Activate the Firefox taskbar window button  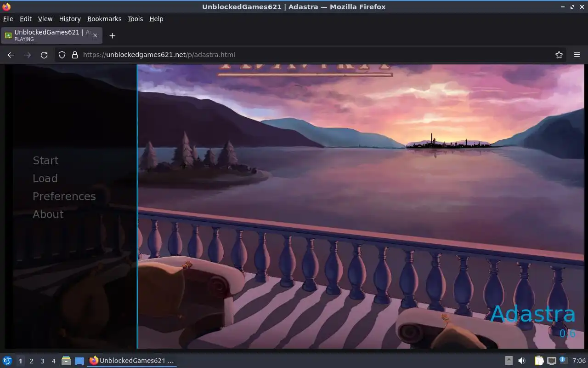(x=132, y=361)
